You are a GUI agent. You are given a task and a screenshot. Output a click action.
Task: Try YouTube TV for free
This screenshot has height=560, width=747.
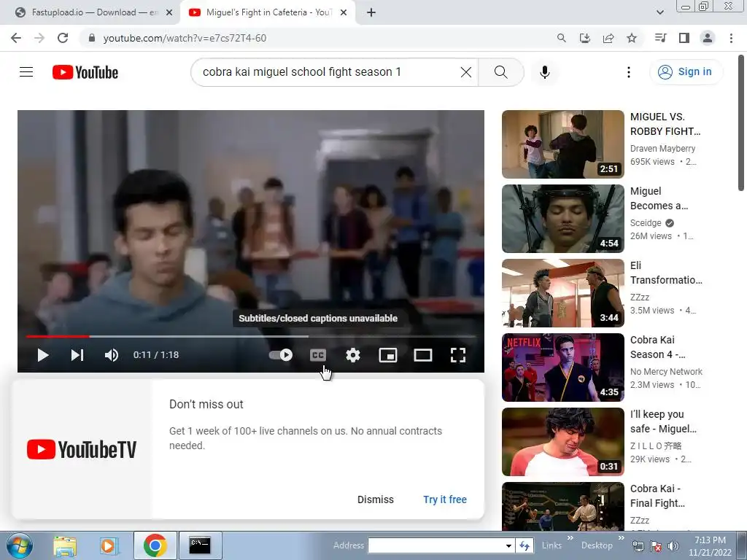click(445, 499)
